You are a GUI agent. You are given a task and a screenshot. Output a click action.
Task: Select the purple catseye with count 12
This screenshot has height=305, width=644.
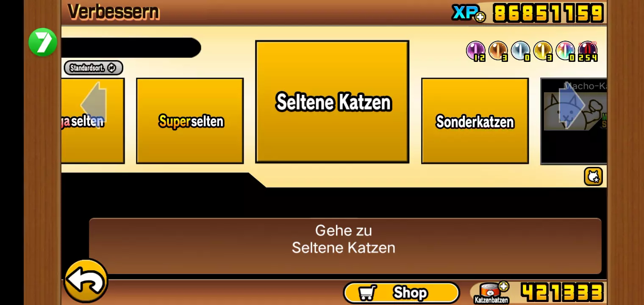coord(476,52)
